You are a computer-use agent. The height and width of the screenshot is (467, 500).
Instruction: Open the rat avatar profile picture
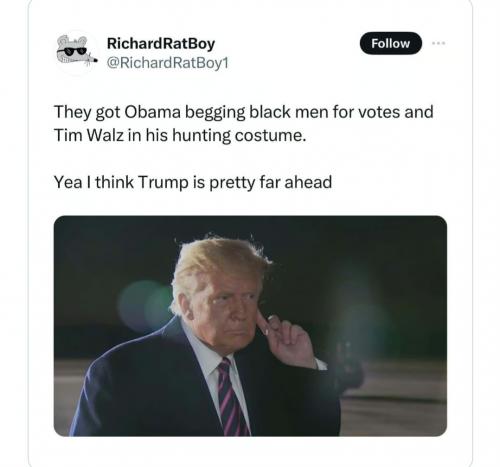point(77,51)
